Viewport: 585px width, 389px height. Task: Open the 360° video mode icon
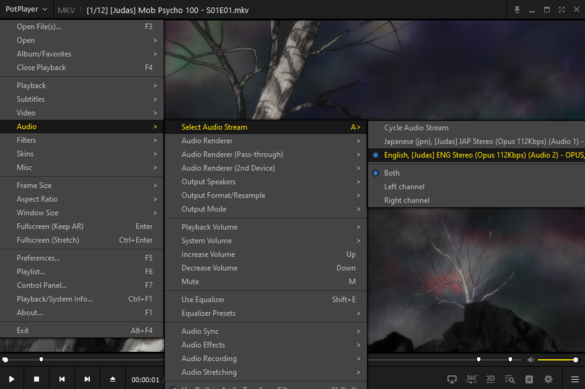point(472,379)
